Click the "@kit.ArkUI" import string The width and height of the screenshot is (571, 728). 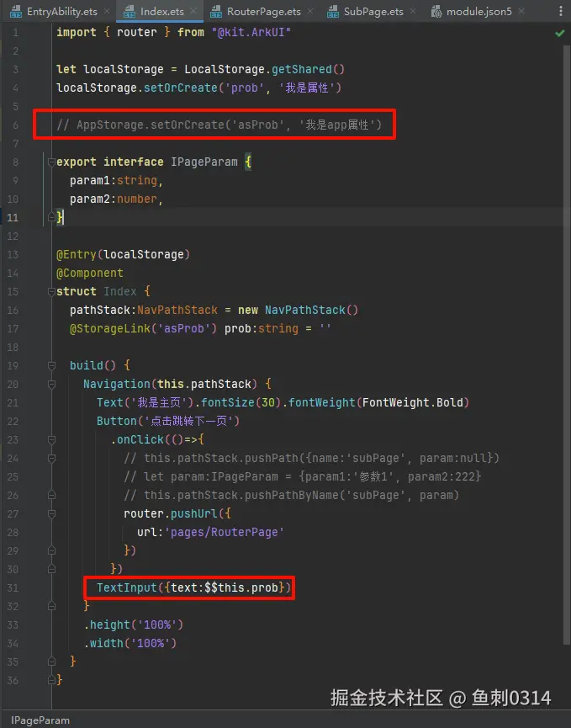251,33
